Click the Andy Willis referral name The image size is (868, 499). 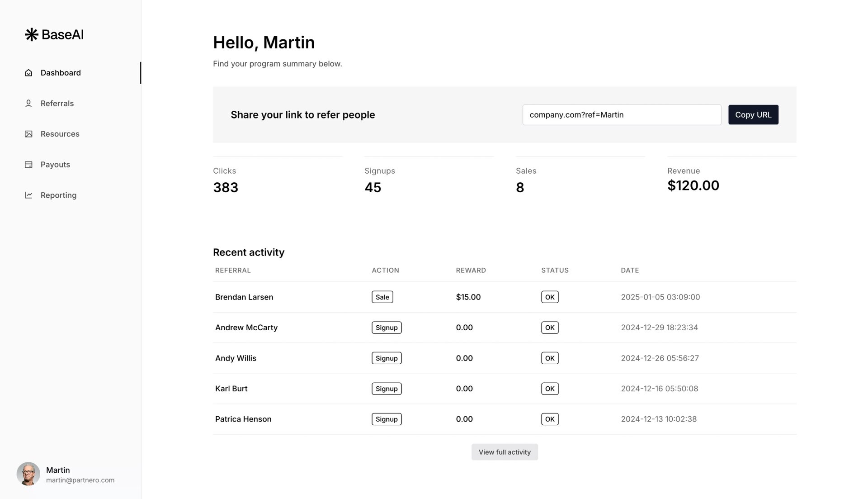pos(236,358)
